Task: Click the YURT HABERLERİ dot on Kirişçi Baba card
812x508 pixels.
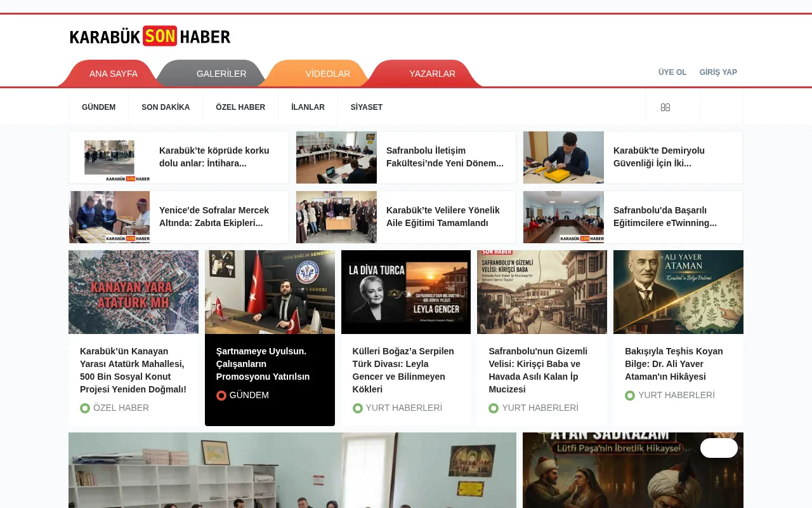Action: pyautogui.click(x=494, y=408)
